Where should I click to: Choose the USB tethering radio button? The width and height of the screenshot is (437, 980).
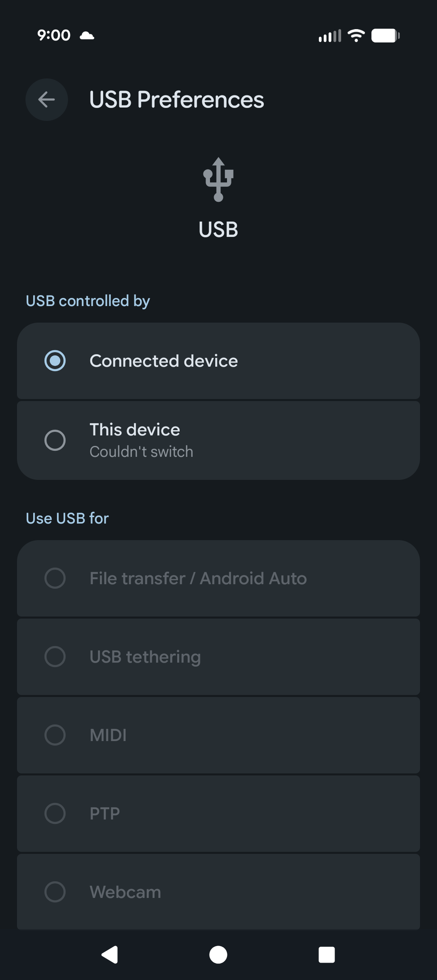tap(55, 657)
